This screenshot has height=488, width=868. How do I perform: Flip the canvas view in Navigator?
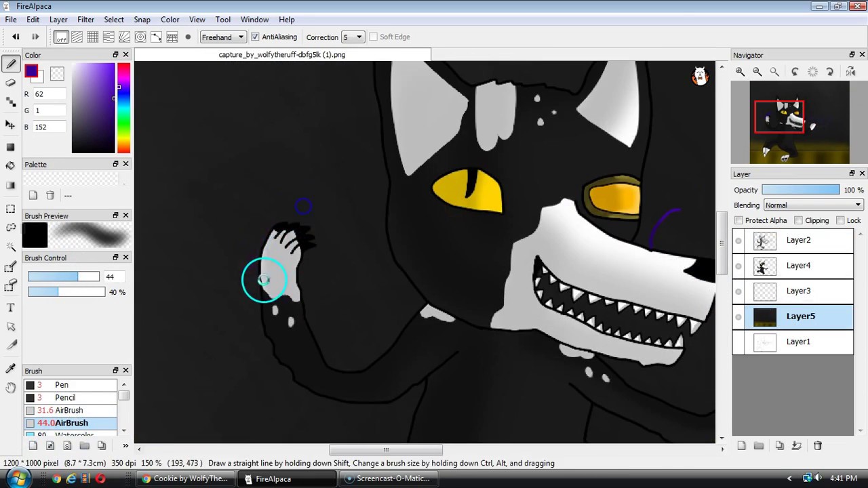(850, 71)
